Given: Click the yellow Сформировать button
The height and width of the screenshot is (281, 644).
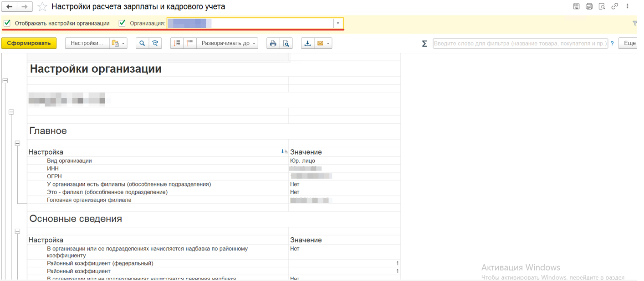Looking at the screenshot, I should [29, 43].
